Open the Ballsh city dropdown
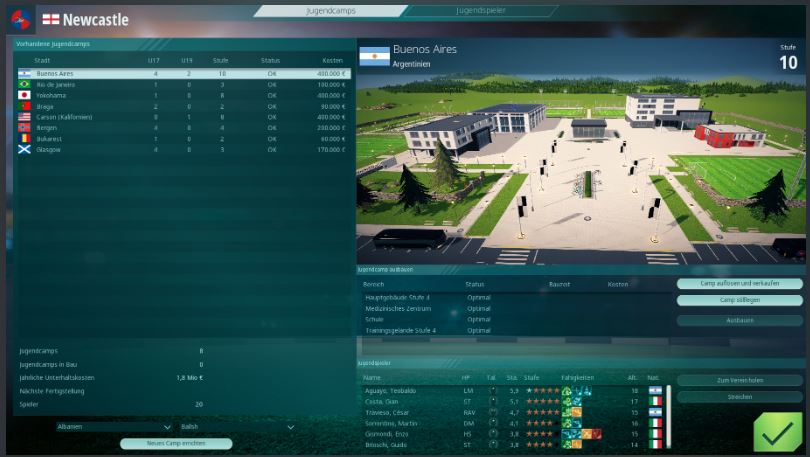The image size is (810, 457). coord(237,427)
